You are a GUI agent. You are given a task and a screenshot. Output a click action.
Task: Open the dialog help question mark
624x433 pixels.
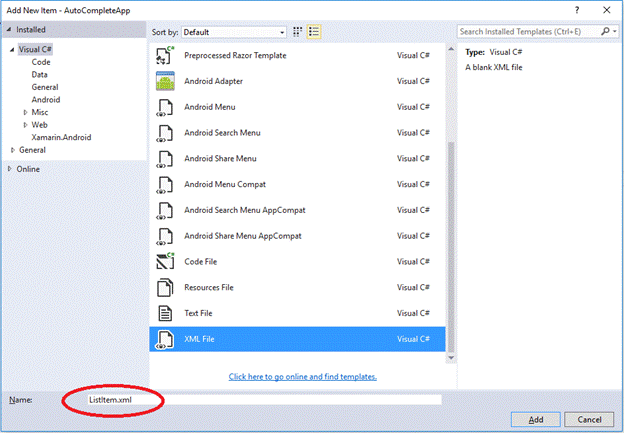pos(577,10)
